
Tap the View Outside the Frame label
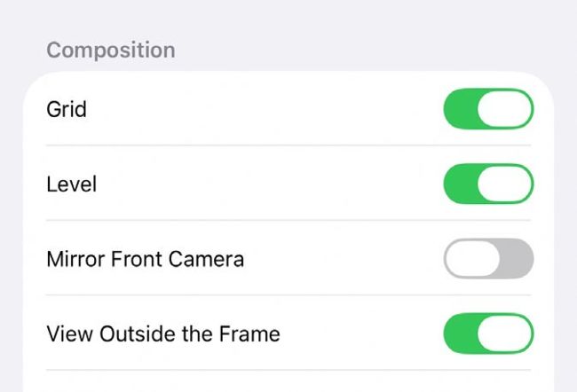(x=162, y=333)
